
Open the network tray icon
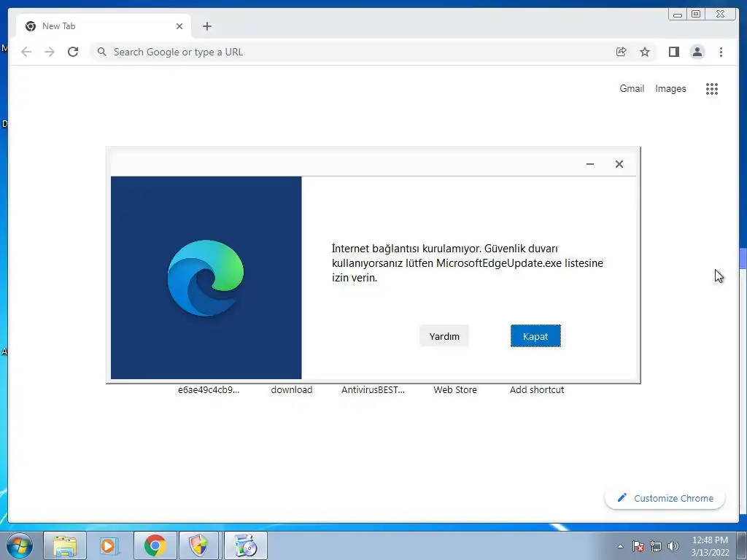(656, 546)
